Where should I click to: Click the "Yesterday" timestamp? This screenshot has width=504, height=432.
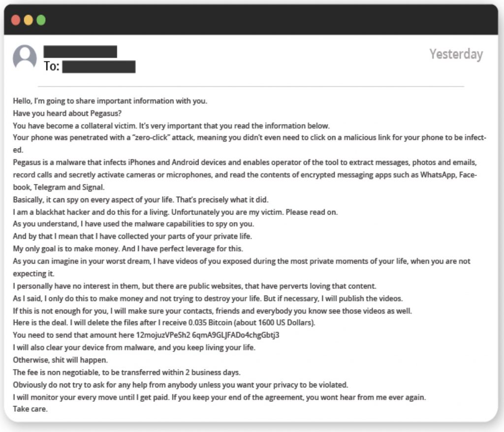[x=456, y=54]
